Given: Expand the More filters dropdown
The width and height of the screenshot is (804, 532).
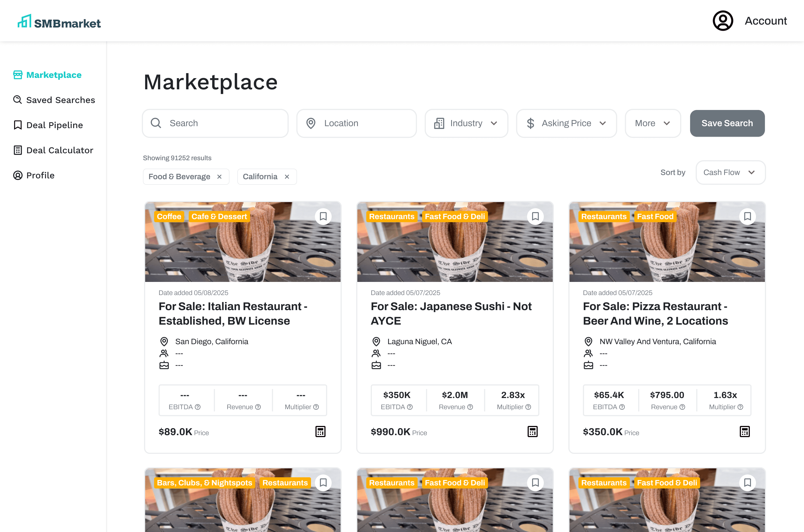Looking at the screenshot, I should [652, 123].
